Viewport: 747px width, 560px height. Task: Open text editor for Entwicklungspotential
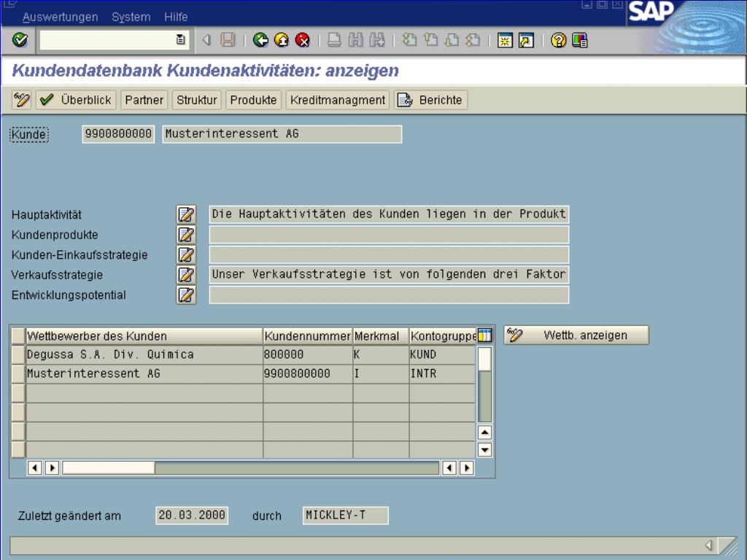186,295
